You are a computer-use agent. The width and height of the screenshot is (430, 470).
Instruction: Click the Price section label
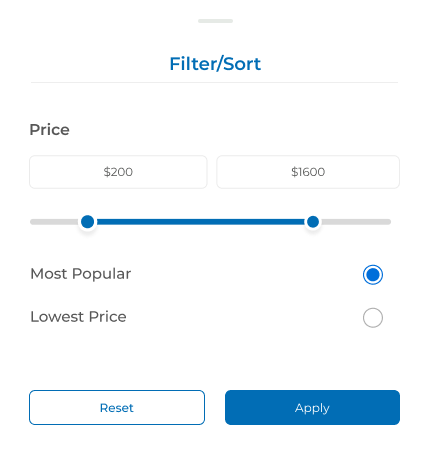(x=50, y=130)
